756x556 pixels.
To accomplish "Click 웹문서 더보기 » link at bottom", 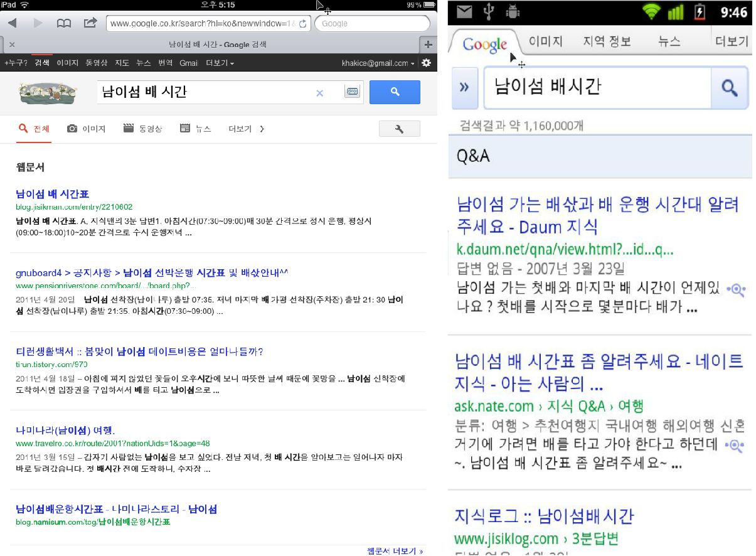I will coord(395,551).
